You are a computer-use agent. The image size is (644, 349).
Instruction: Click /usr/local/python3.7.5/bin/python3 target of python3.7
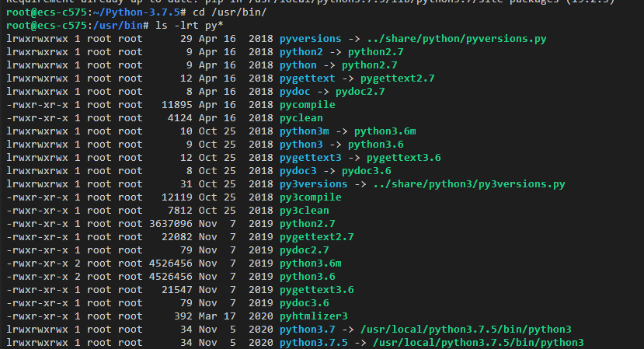point(466,330)
